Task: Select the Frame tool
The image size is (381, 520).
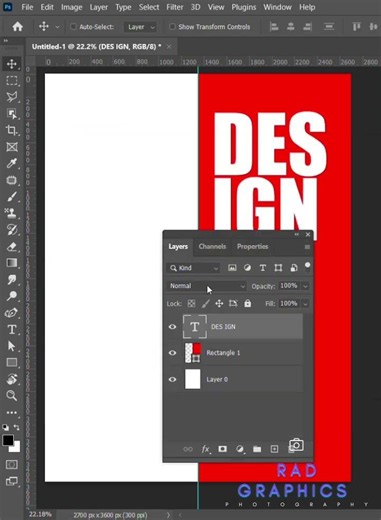Action: point(12,147)
